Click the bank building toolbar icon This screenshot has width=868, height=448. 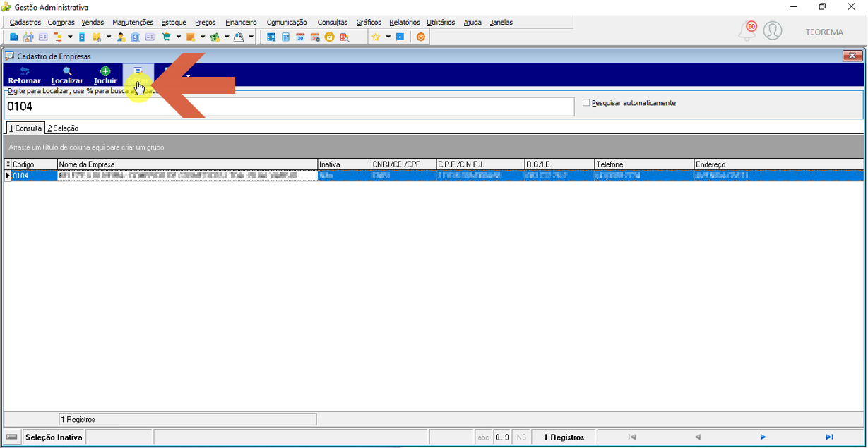[135, 37]
